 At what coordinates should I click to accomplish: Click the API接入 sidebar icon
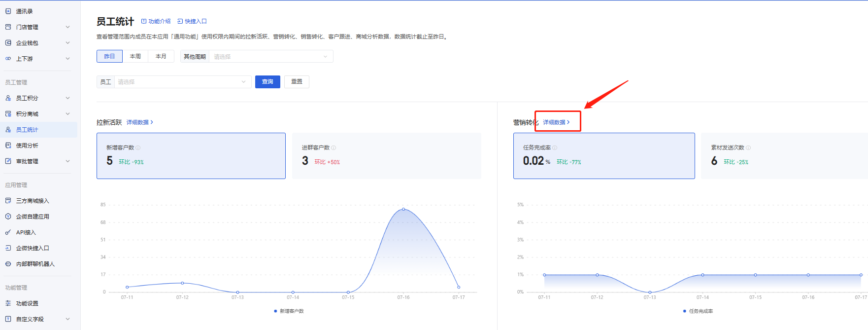[x=8, y=232]
